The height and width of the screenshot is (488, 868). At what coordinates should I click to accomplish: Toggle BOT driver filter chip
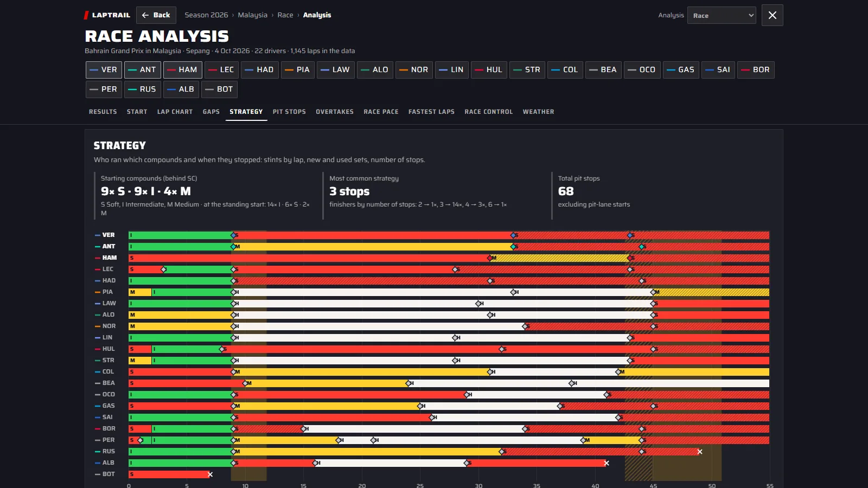[x=219, y=89]
